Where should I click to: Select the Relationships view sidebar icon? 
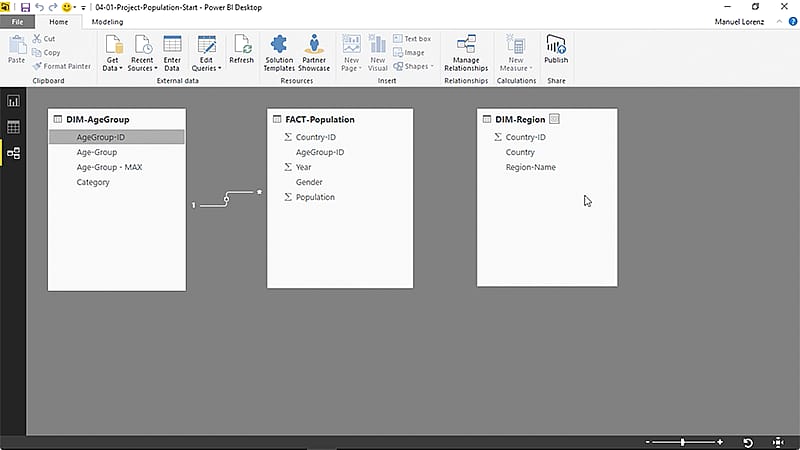pos(13,153)
